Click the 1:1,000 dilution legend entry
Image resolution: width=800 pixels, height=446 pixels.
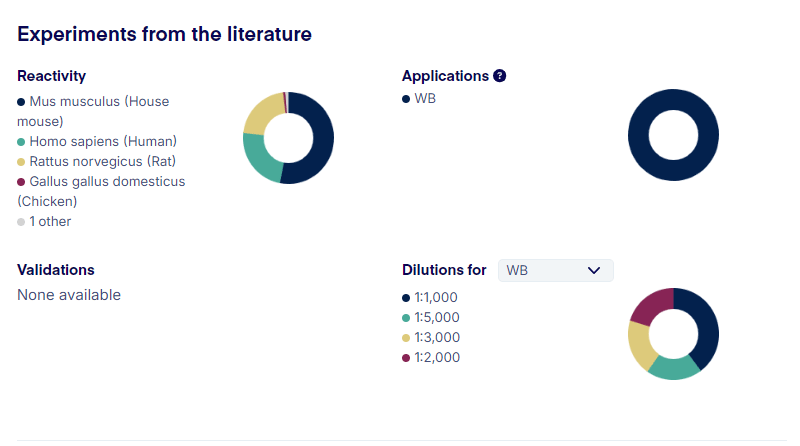tap(435, 298)
